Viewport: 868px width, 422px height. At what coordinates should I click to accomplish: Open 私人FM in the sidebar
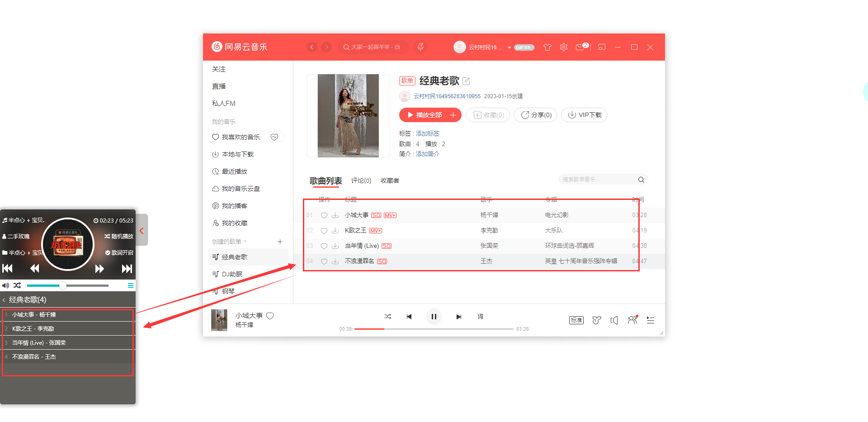click(224, 104)
